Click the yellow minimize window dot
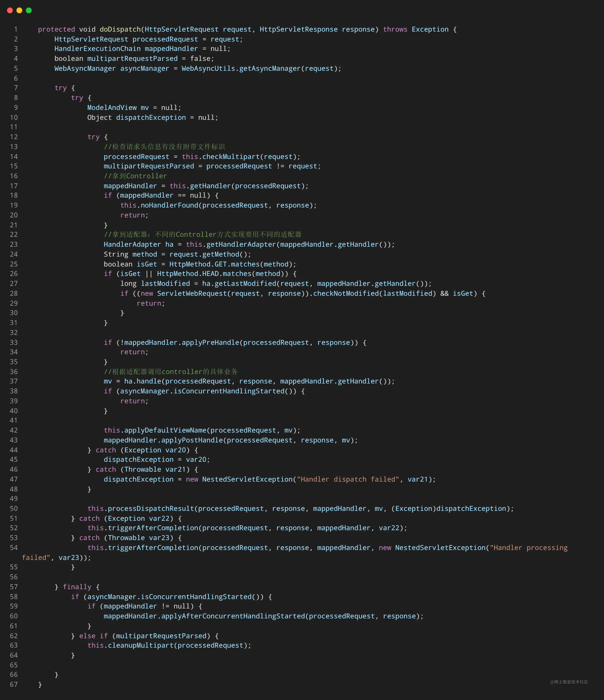Image resolution: width=604 pixels, height=700 pixels. pos(19,10)
